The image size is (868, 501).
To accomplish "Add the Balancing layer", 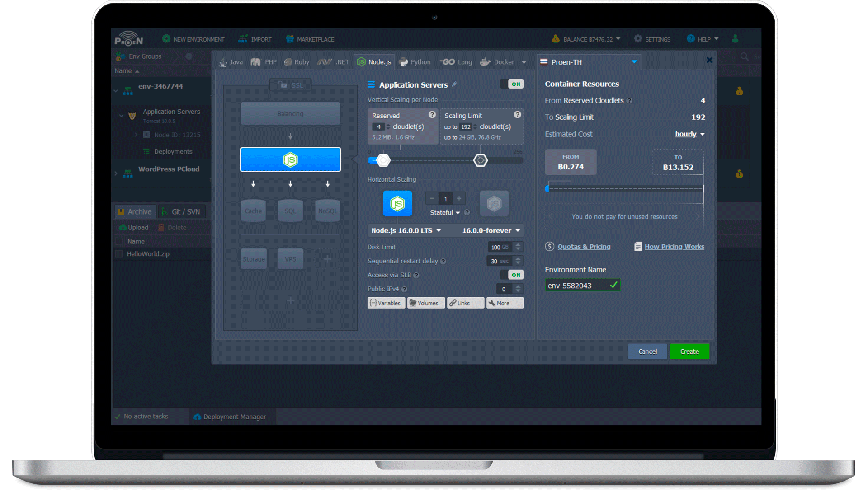I will coord(290,113).
